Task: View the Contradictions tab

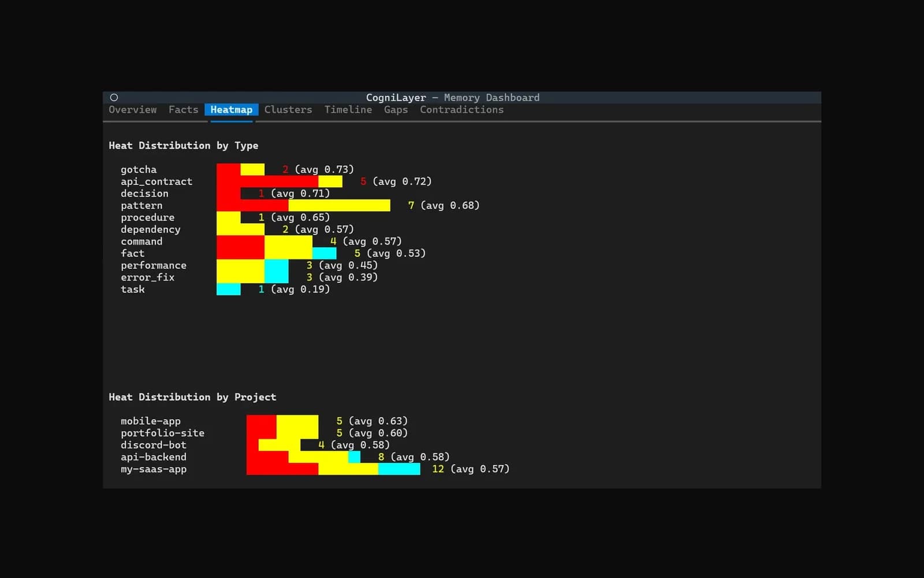Action: 461,110
